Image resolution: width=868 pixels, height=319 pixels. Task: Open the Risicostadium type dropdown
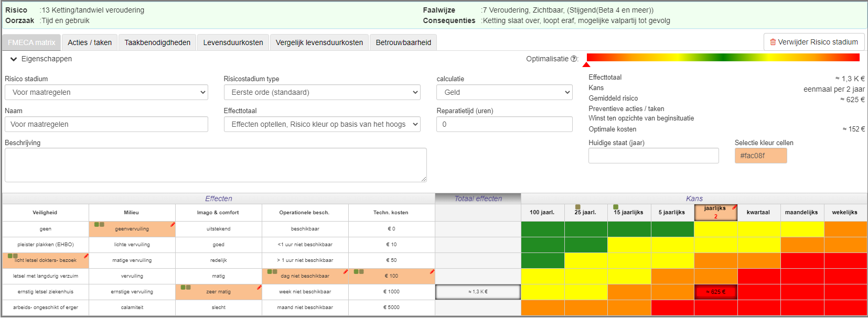click(x=322, y=92)
